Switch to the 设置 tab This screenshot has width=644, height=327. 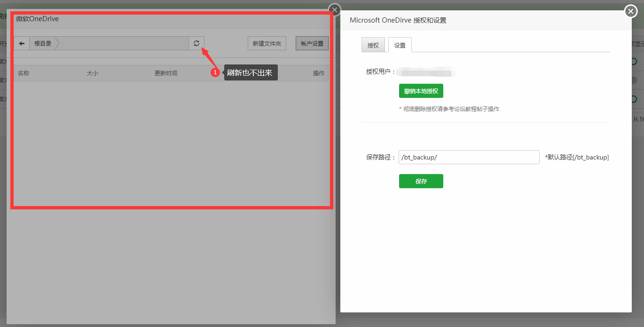(x=400, y=45)
